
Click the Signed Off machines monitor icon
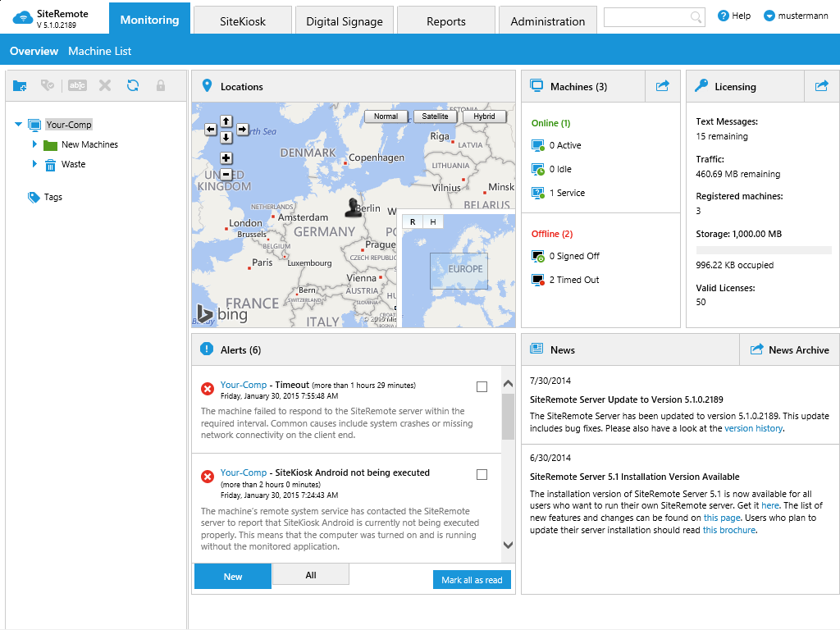pyautogui.click(x=538, y=257)
